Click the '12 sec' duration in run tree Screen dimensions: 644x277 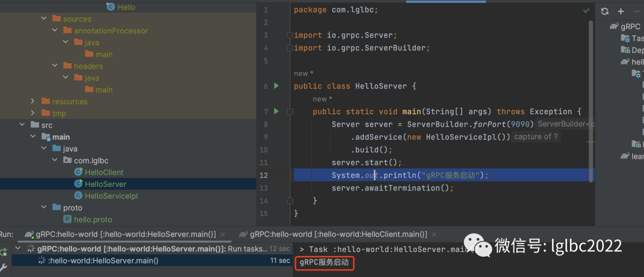coord(279,248)
